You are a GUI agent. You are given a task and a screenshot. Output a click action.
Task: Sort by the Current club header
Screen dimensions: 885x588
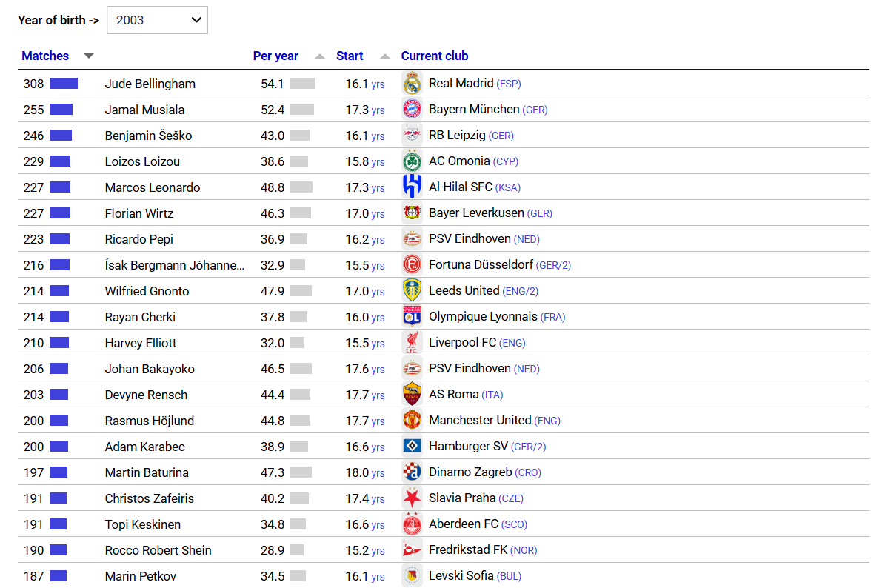point(435,56)
